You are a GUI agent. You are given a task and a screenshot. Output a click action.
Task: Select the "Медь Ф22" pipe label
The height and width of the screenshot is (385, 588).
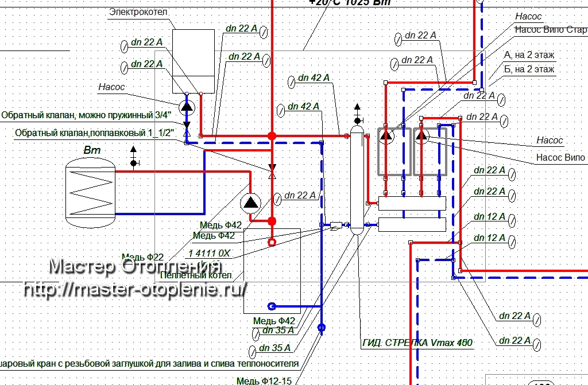[142, 256]
